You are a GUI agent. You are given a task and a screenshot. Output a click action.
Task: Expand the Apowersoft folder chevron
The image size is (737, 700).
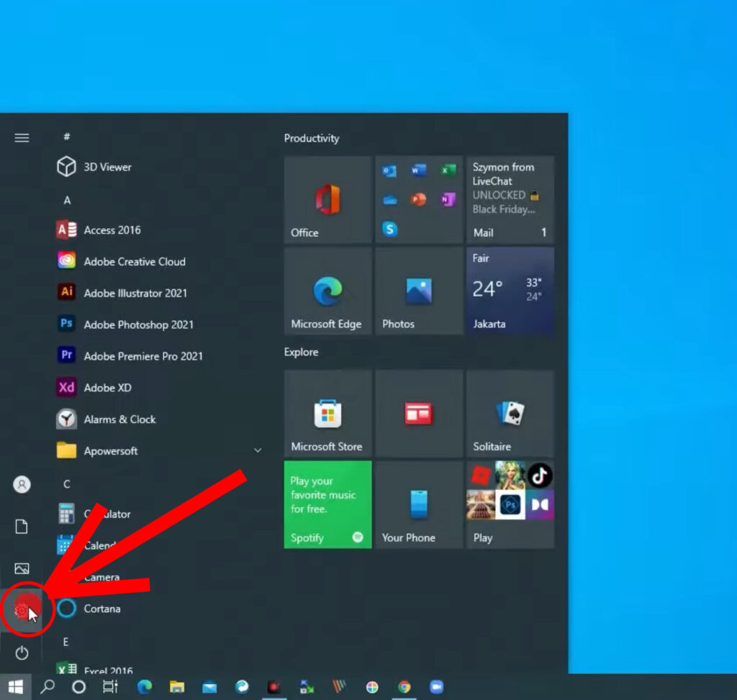pos(258,450)
